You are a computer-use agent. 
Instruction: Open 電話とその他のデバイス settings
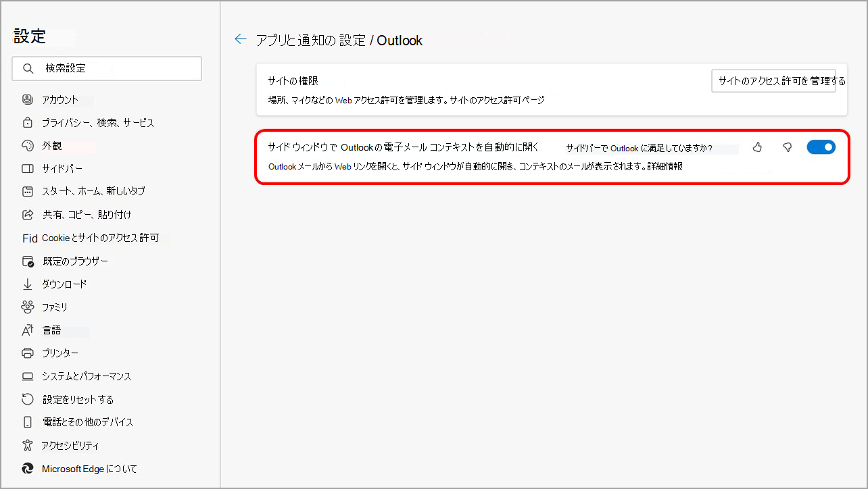coord(88,422)
